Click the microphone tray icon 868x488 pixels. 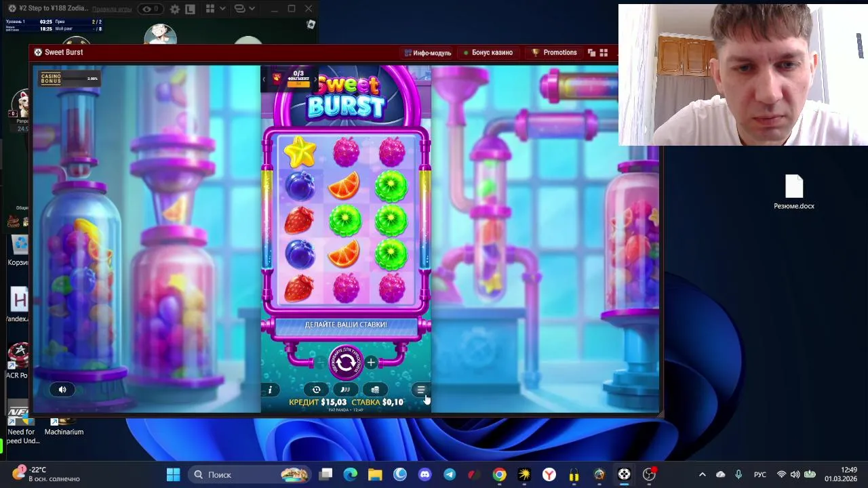(x=738, y=474)
